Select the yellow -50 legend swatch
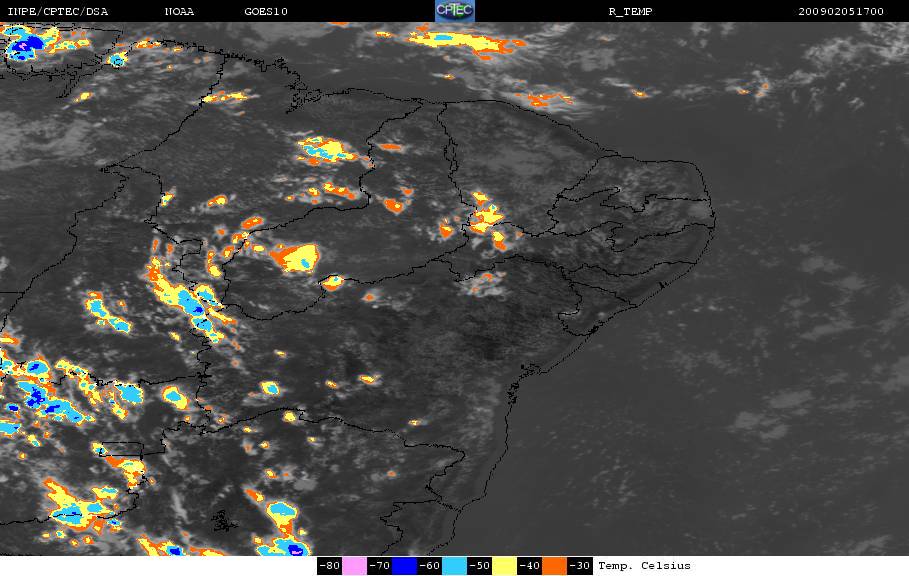Image resolution: width=909 pixels, height=576 pixels. pos(504,566)
